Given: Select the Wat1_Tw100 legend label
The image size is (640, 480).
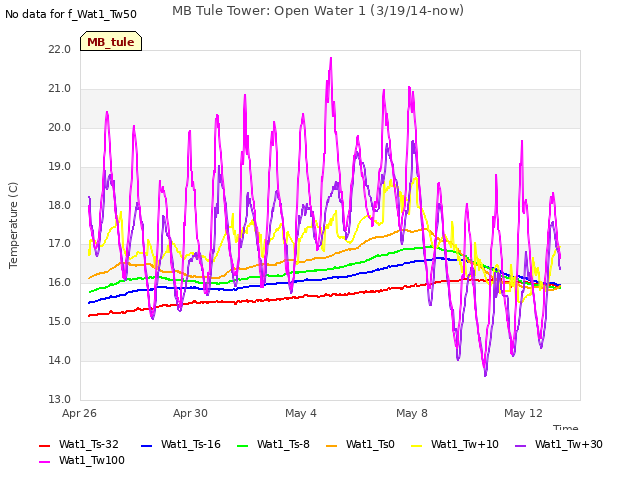Looking at the screenshot, I should [92, 460].
